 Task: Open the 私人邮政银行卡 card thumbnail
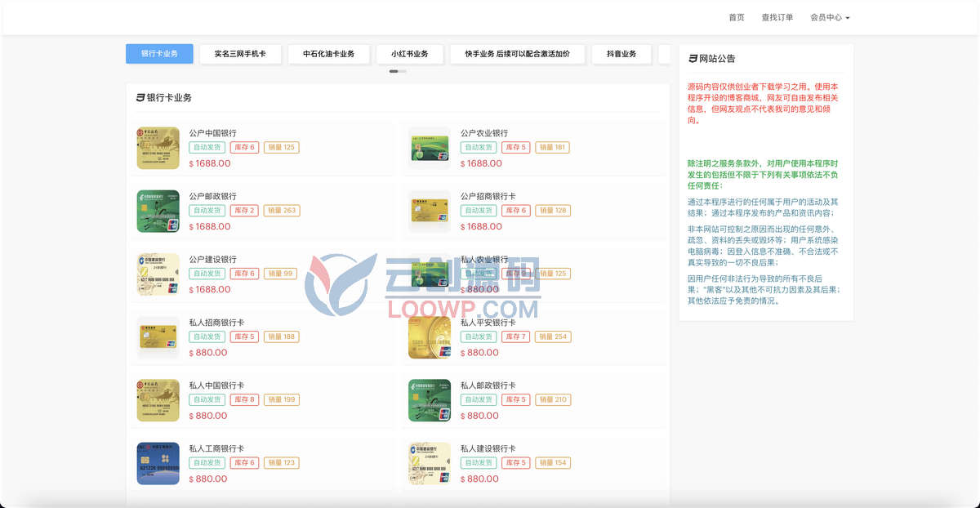430,400
